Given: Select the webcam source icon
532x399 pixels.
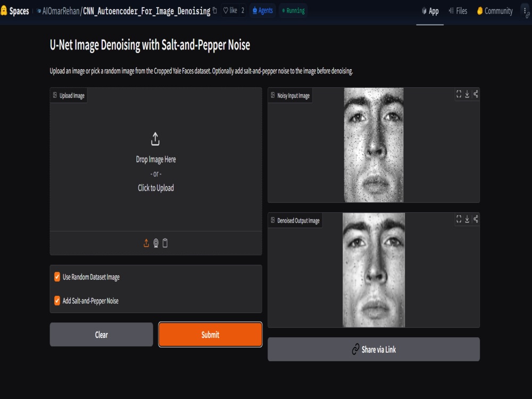Looking at the screenshot, I should 156,243.
